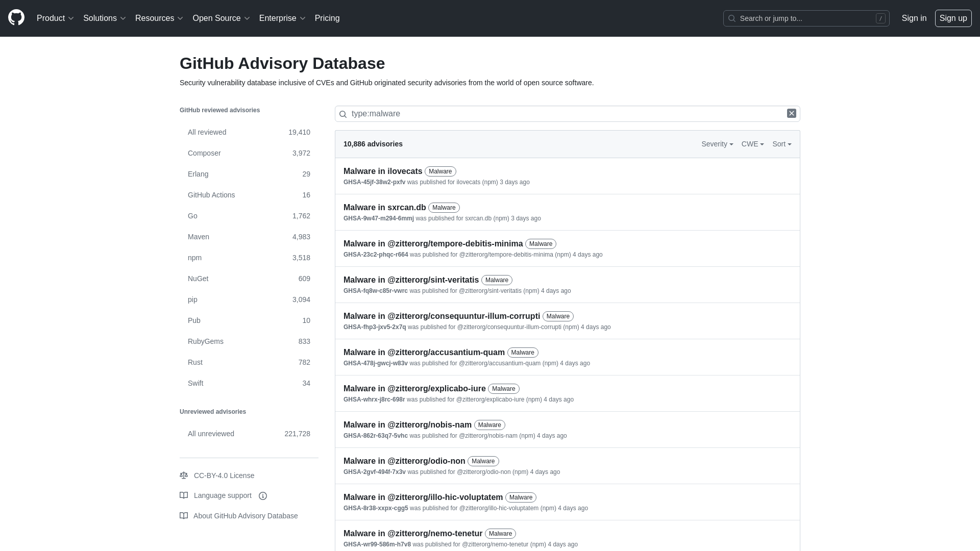Open the accusantium-quam malware advisory
Image resolution: width=980 pixels, height=551 pixels.
pos(424,353)
